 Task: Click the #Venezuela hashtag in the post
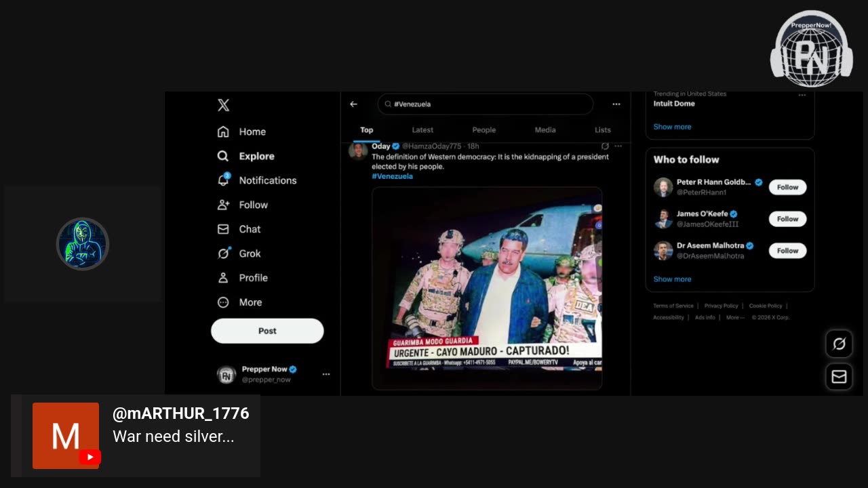[x=392, y=176]
